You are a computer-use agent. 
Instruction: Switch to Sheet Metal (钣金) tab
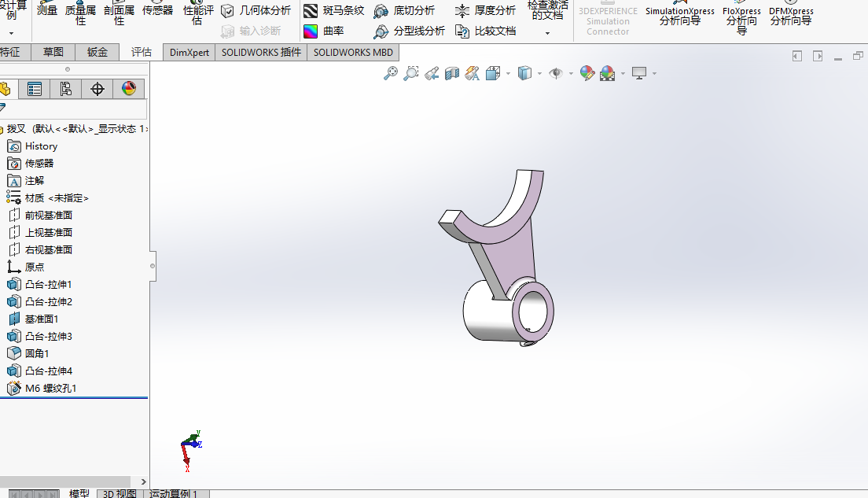97,52
